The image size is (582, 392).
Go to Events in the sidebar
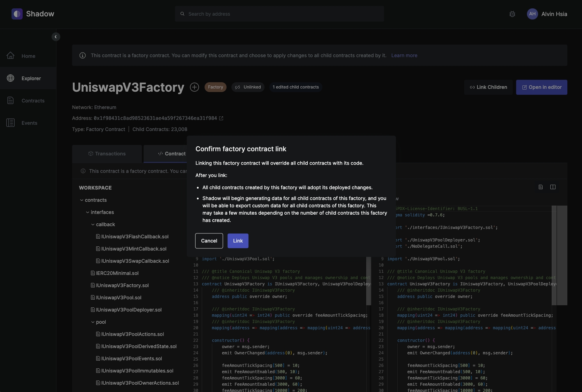[x=29, y=123]
